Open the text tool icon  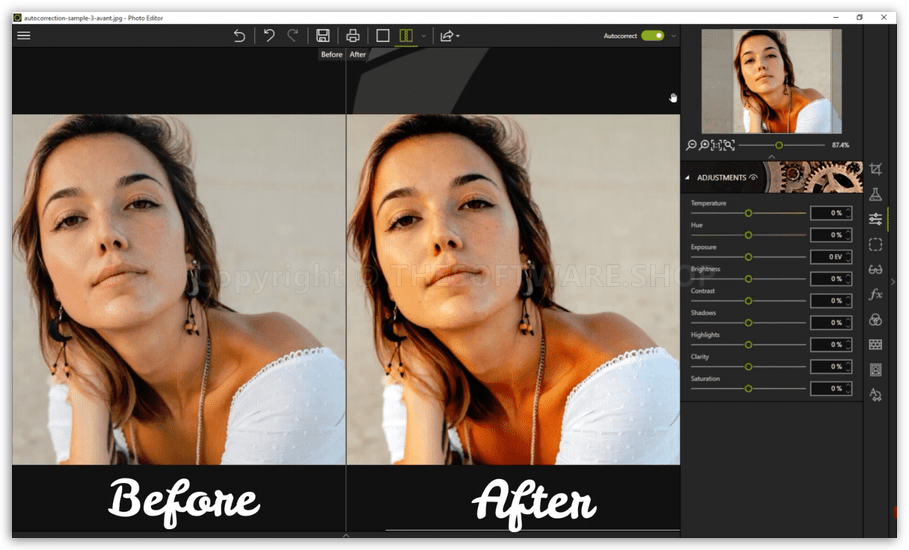[875, 395]
